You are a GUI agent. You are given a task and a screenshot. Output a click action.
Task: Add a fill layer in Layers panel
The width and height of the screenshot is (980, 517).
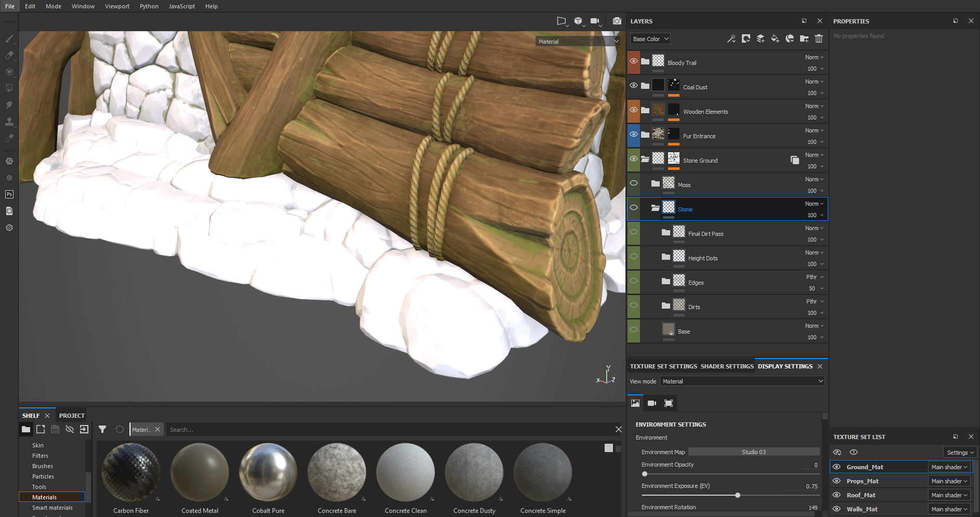coord(775,39)
